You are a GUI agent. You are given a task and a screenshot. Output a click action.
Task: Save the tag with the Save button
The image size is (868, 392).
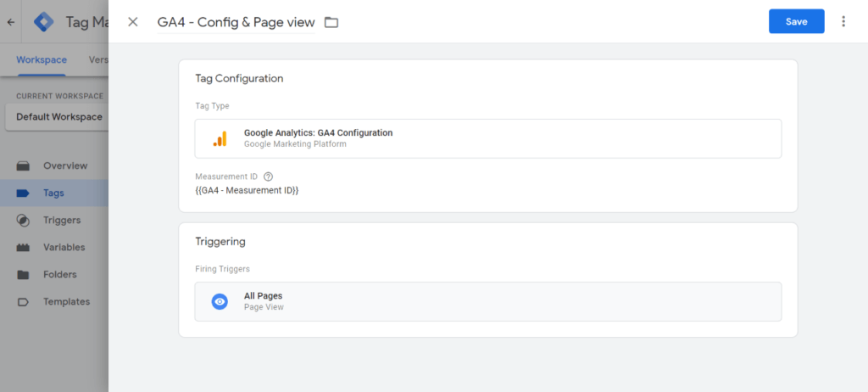click(797, 21)
